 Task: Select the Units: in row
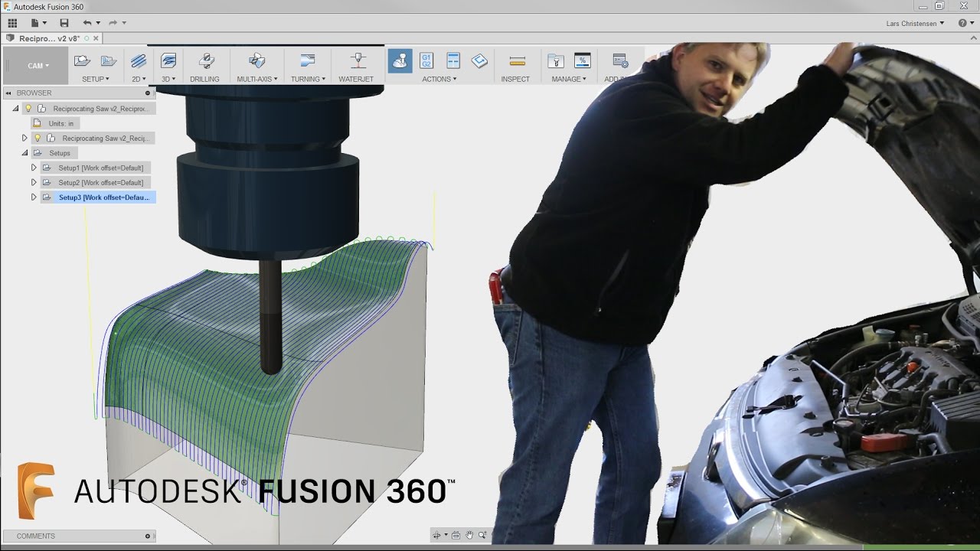(x=56, y=123)
